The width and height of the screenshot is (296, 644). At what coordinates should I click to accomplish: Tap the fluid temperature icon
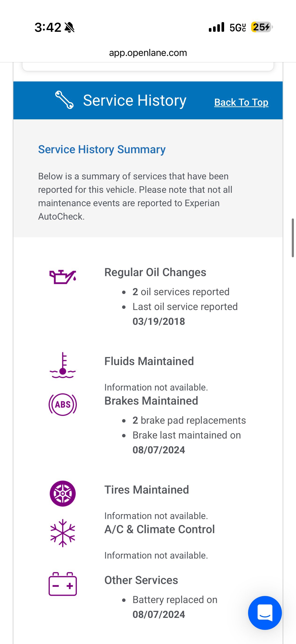[x=63, y=365]
